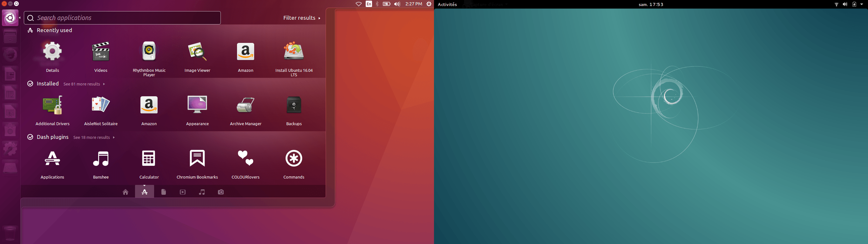Open the battery indicator in the Ubuntu panel
Viewport: 868px width, 244px height.
point(386,4)
